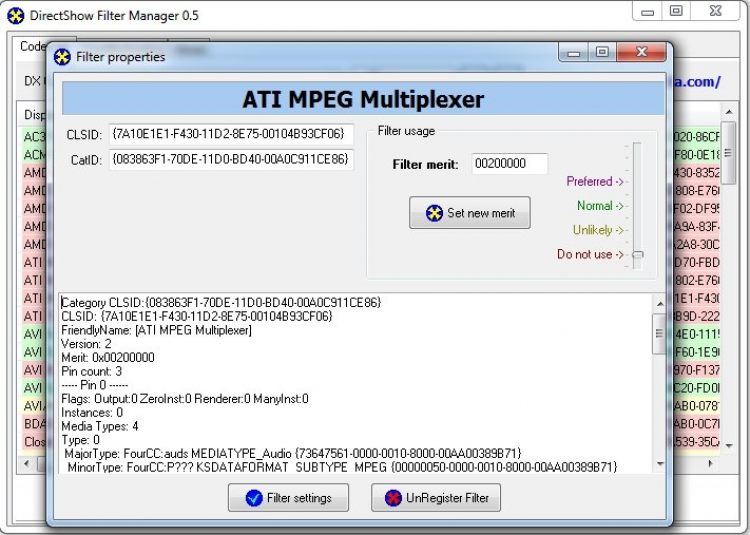This screenshot has height=535, width=750.
Task: Click main window list scrollbar down arrow
Action: 728,446
